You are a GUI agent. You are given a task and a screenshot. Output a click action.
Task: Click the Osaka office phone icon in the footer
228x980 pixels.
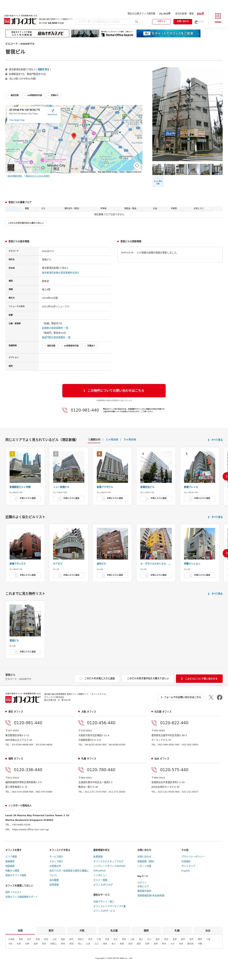(81, 723)
